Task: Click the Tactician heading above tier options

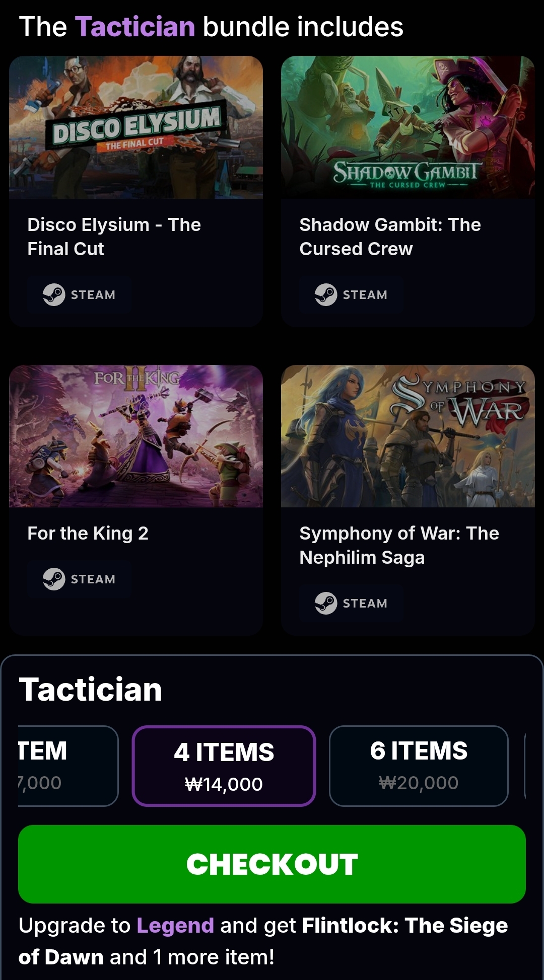Action: click(91, 690)
